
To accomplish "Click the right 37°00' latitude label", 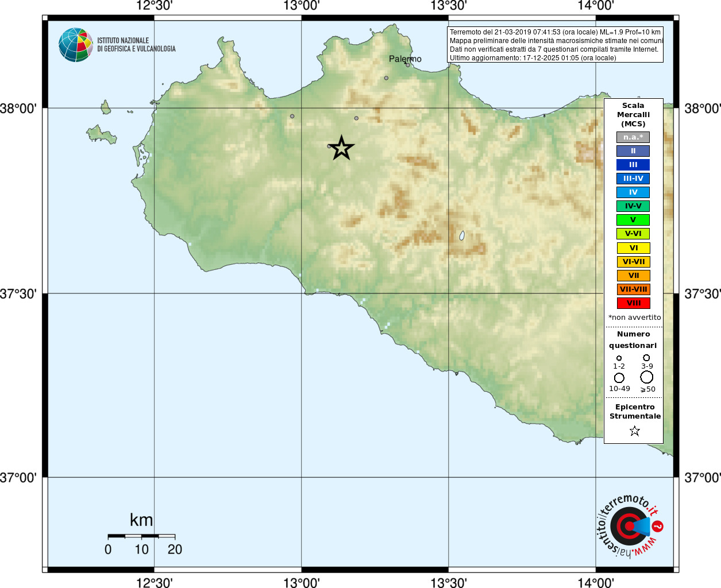I will click(703, 477).
